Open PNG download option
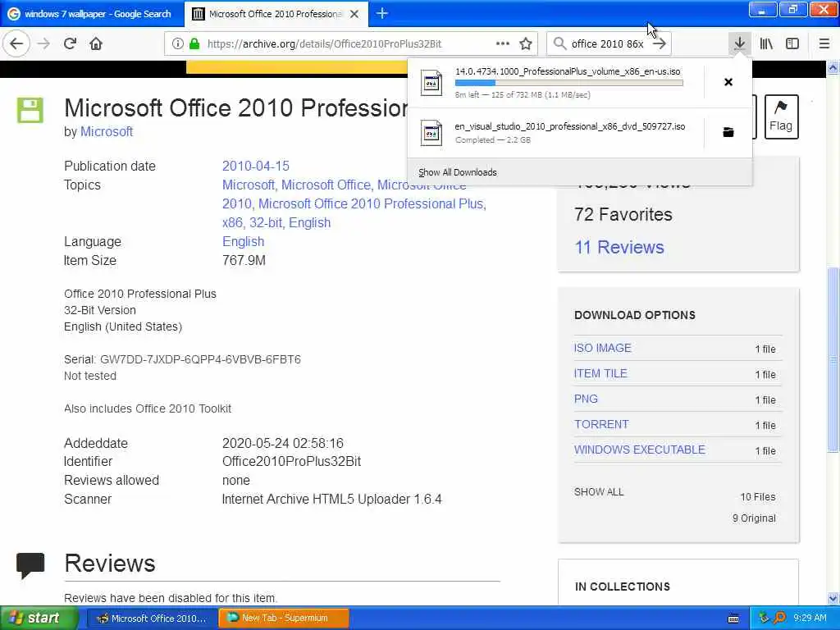 tap(586, 399)
